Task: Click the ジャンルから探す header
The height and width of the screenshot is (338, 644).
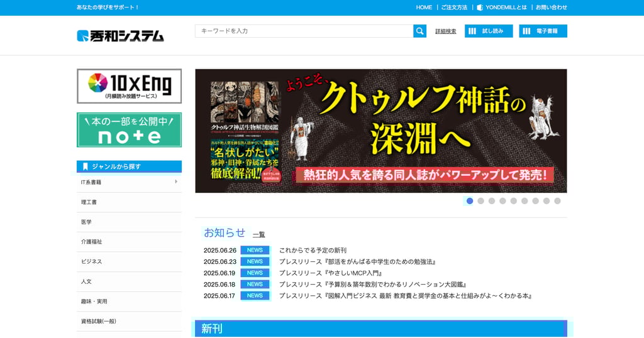Action: point(129,166)
